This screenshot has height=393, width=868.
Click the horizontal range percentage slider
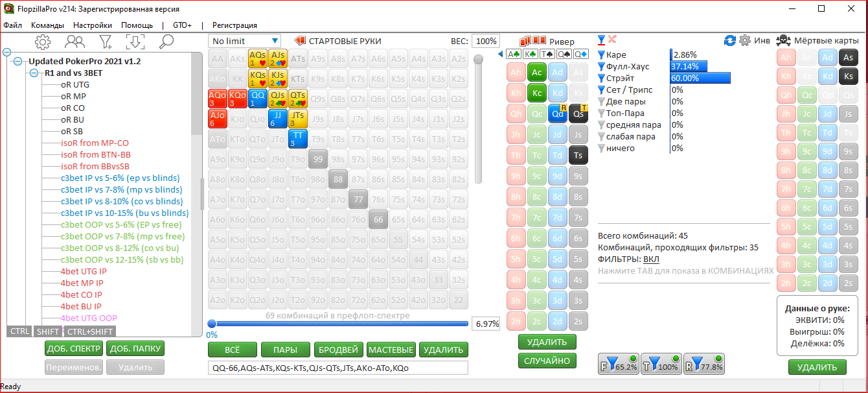337,323
